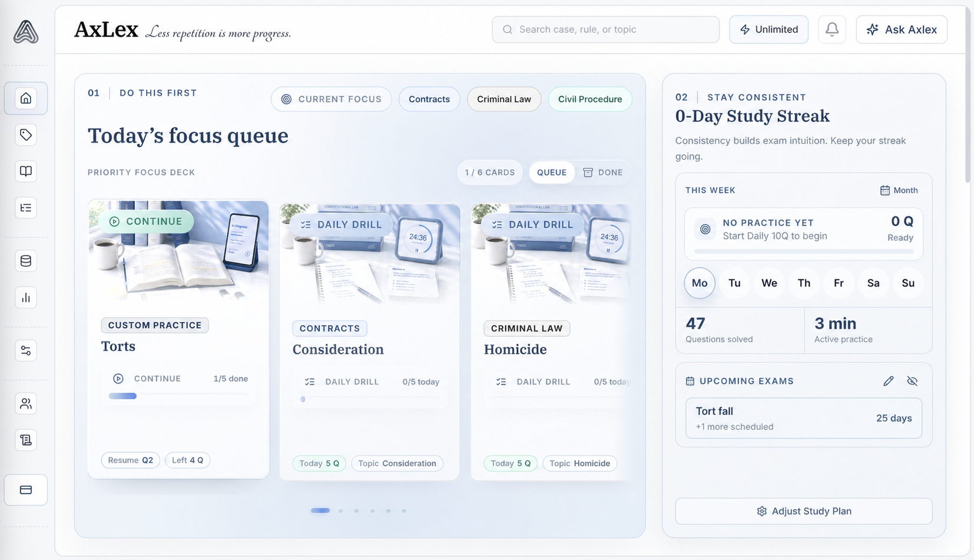This screenshot has width=974, height=560.
Task: Hide upcoming exams with crossed-eye icon
Action: click(912, 381)
